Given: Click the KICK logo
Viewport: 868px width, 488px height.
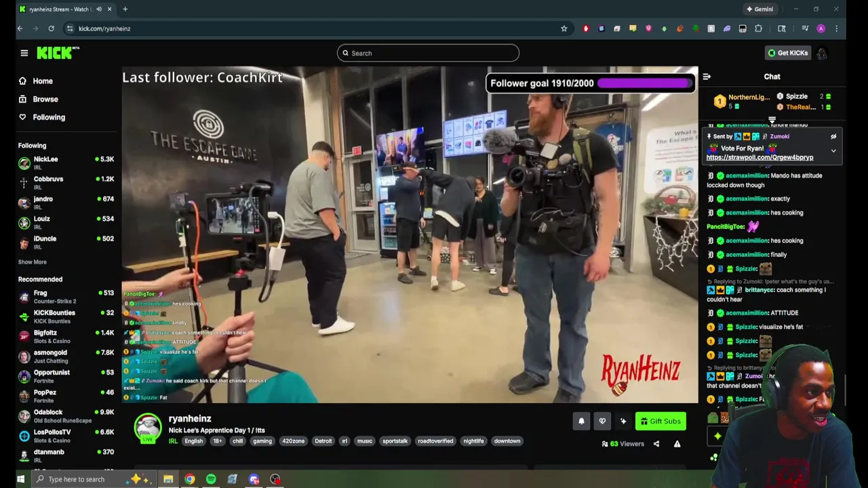Looking at the screenshot, I should (x=58, y=53).
